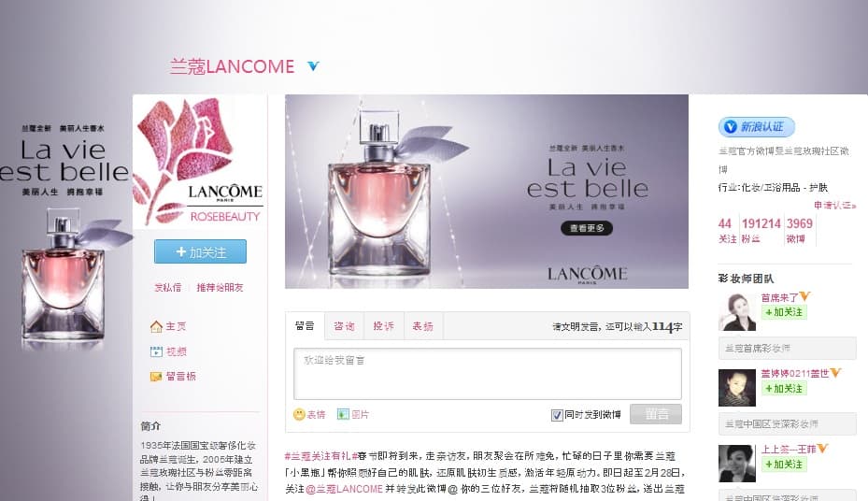Insert an emoticon with 表情 smiley icon
This screenshot has width=868, height=501.
(299, 414)
